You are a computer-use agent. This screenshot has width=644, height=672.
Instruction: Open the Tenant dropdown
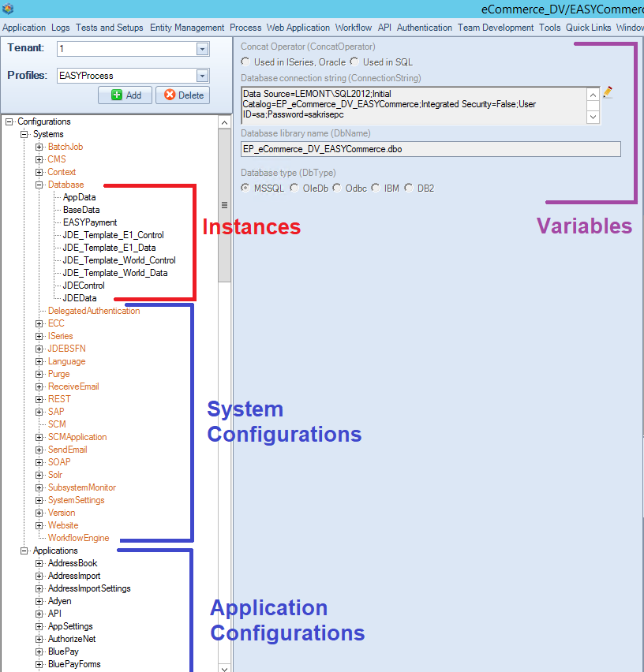pyautogui.click(x=202, y=49)
